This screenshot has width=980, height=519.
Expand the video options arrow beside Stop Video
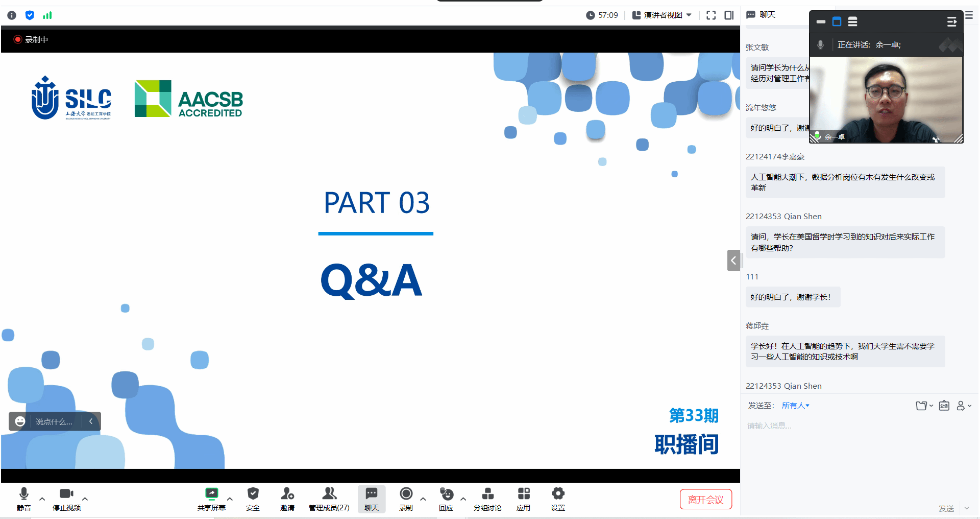(85, 499)
